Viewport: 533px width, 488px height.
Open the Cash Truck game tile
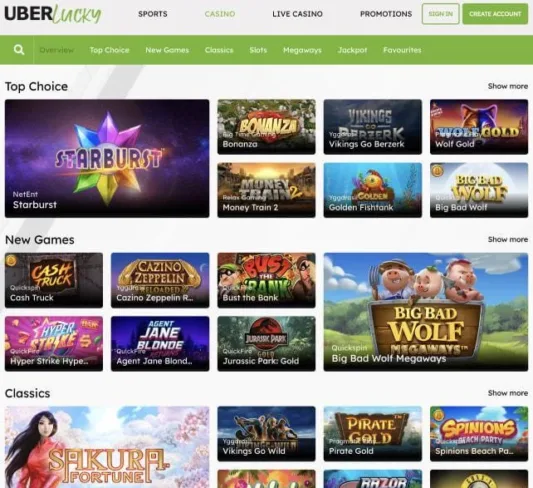(54, 280)
